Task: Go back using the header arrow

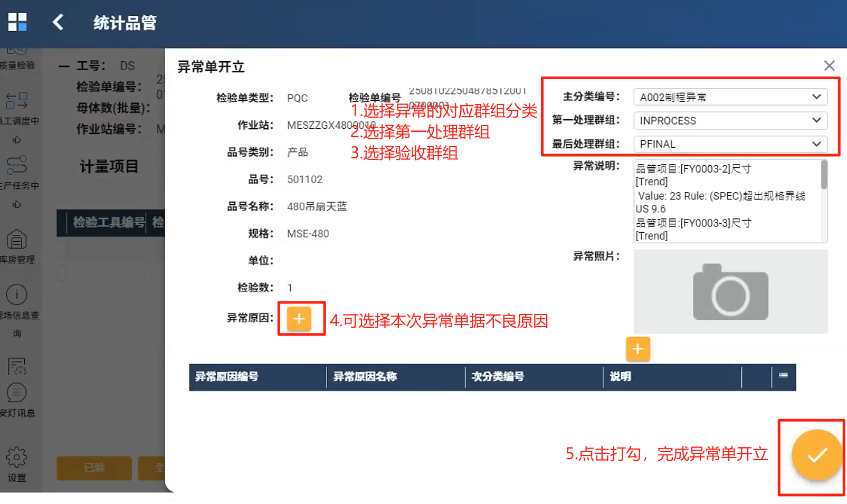Action: point(58,22)
